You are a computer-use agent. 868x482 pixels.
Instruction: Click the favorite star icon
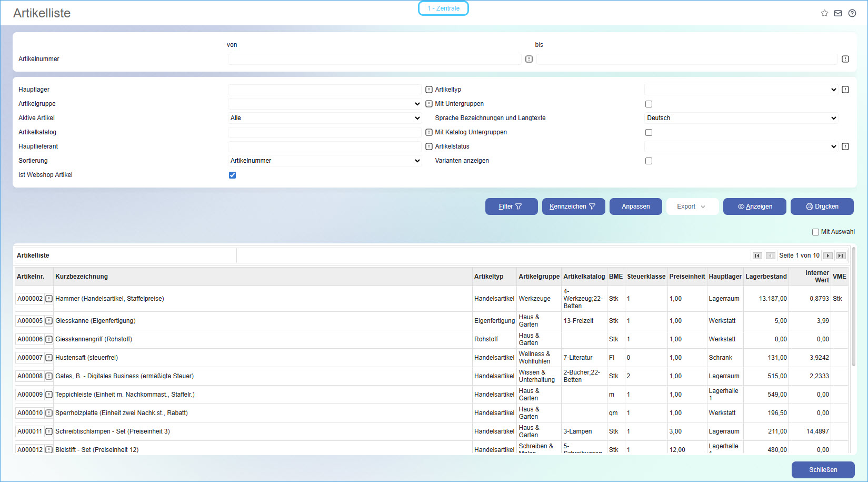click(824, 13)
